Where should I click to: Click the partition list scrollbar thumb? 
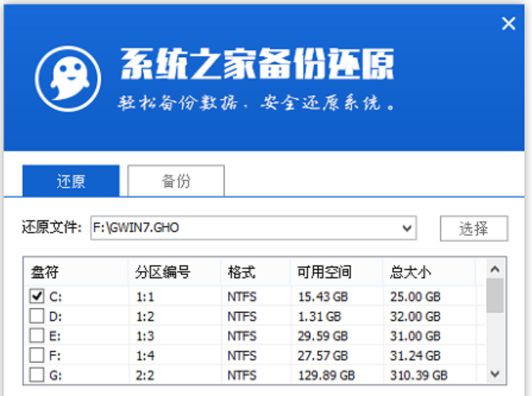(x=495, y=296)
